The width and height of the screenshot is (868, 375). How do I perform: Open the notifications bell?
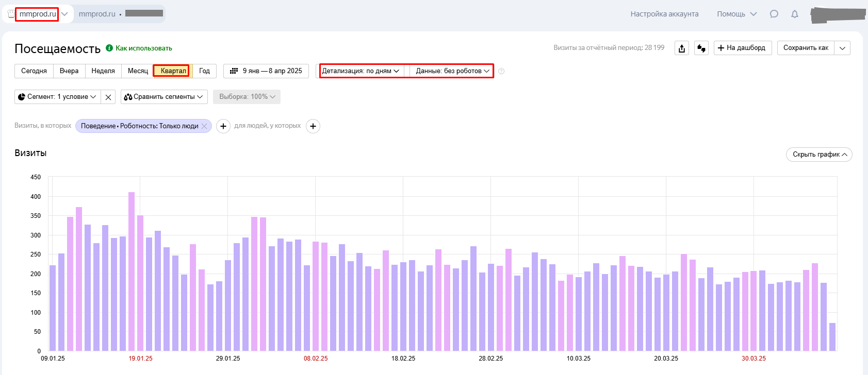(x=795, y=14)
